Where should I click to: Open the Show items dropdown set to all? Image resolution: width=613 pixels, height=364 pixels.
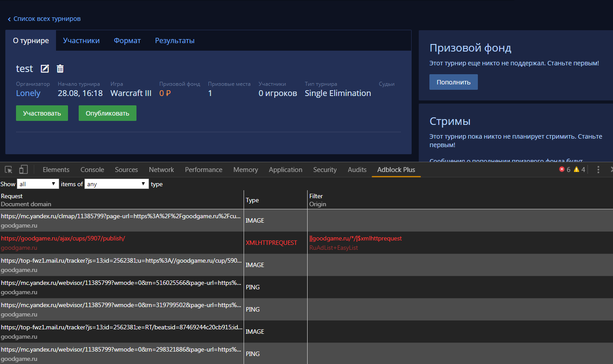38,184
